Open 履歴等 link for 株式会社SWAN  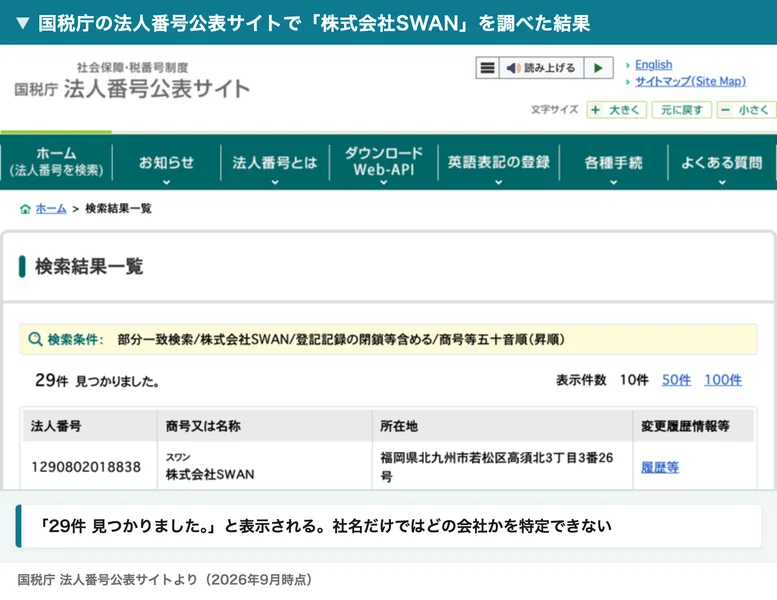click(660, 467)
